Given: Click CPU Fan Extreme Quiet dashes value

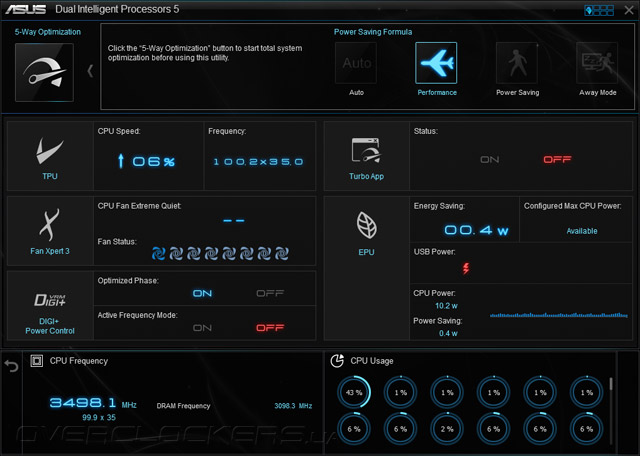Looking at the screenshot, I should coord(234,220).
